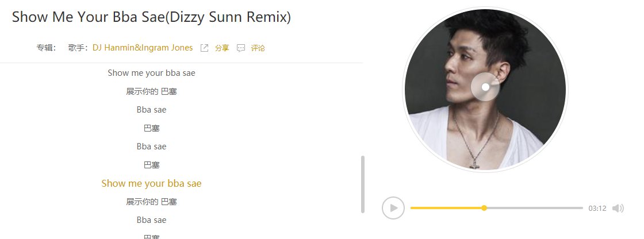Click the 03:12 duration display
Viewport: 644px width, 239px height.
point(597,208)
